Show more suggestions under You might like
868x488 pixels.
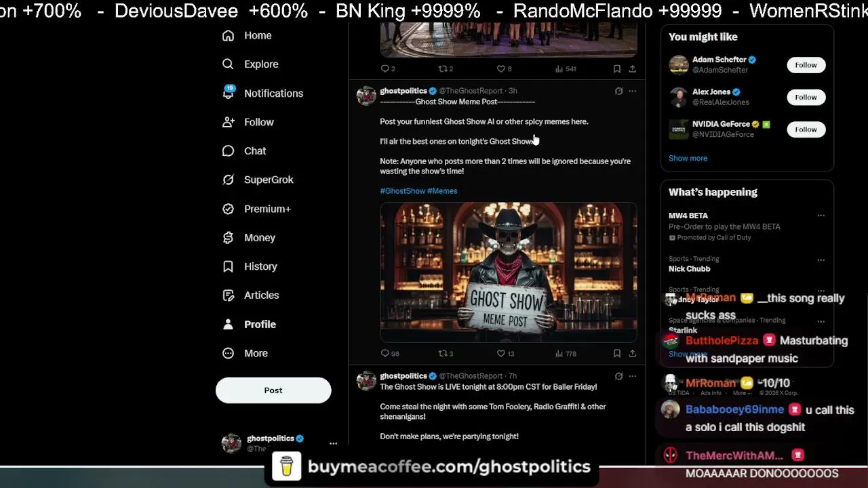click(x=688, y=158)
